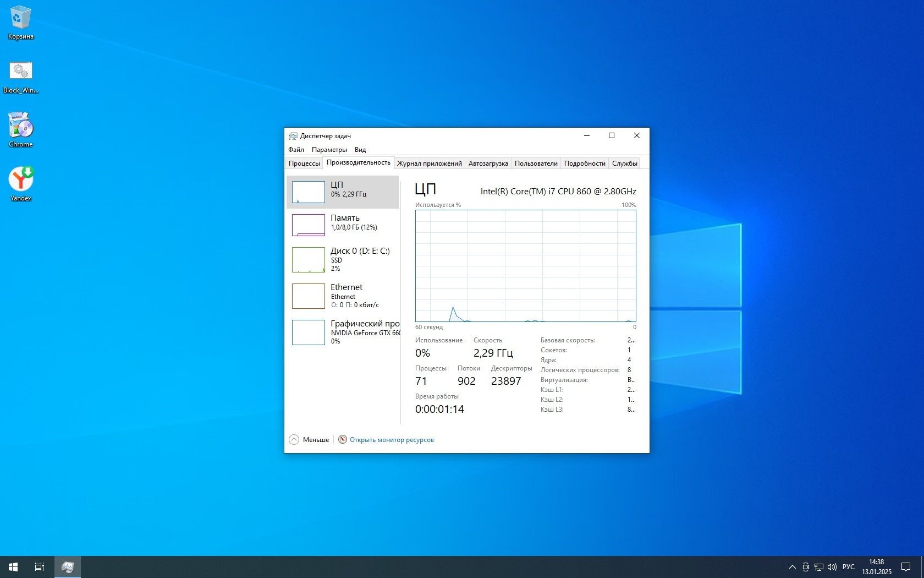
Task: Click the Task Manager taskbar icon
Action: click(68, 566)
